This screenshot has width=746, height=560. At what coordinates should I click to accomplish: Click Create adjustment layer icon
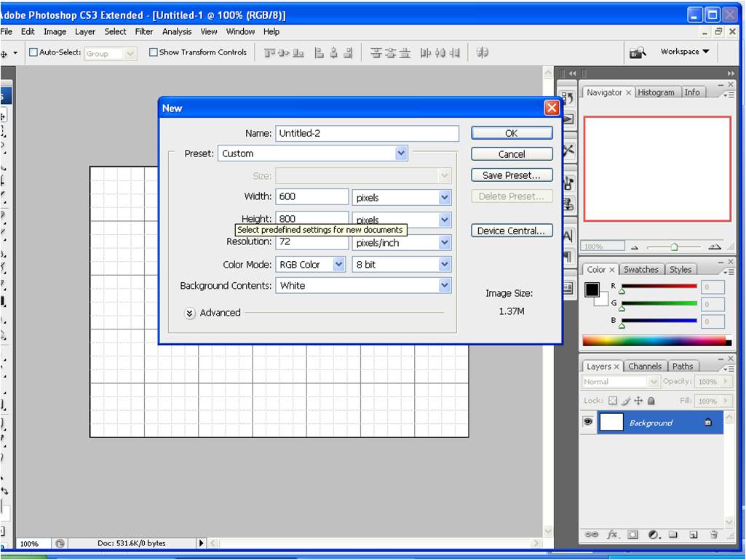tap(654, 535)
